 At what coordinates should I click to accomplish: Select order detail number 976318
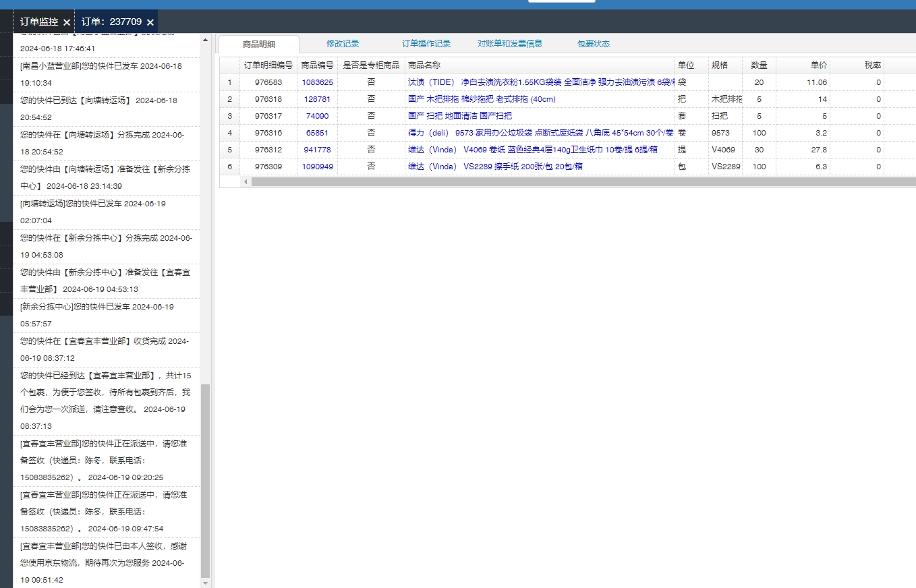click(x=268, y=99)
